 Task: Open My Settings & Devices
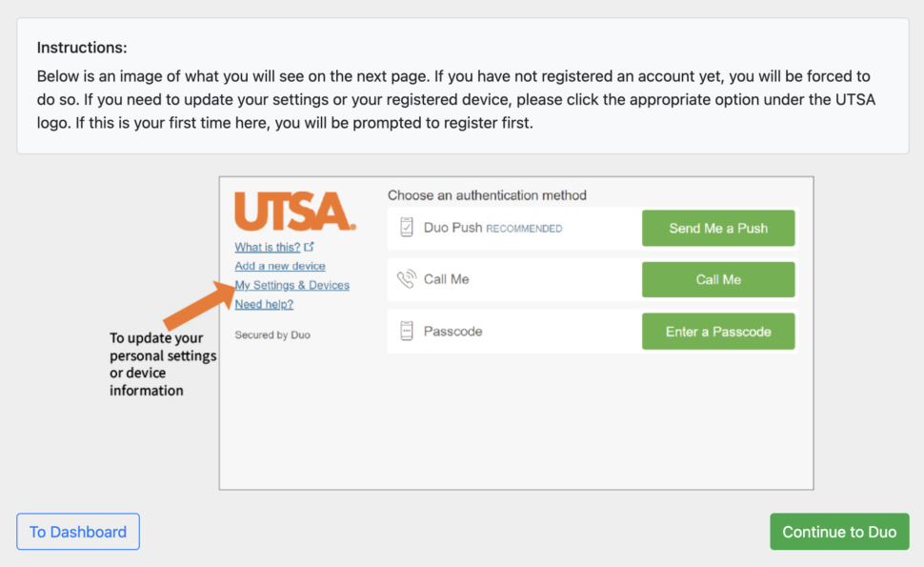[291, 285]
